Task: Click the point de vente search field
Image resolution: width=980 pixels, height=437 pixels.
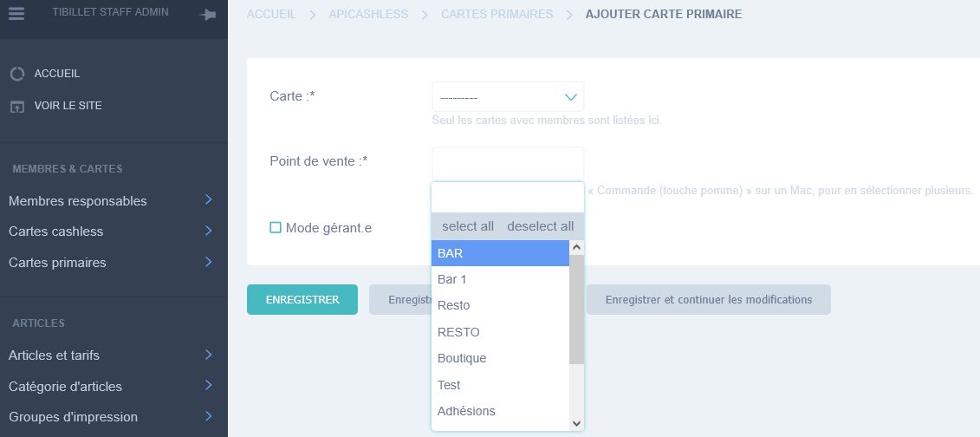Action: [508, 198]
